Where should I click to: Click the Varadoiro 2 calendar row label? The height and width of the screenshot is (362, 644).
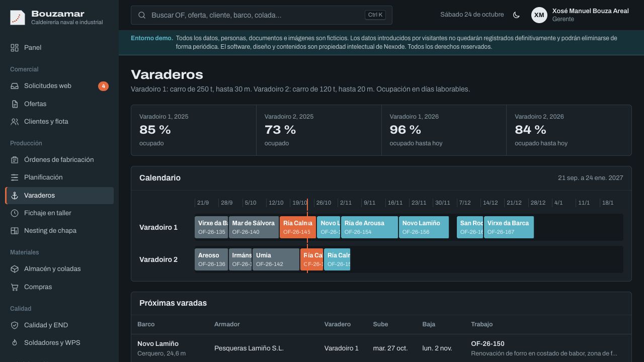coord(158,259)
